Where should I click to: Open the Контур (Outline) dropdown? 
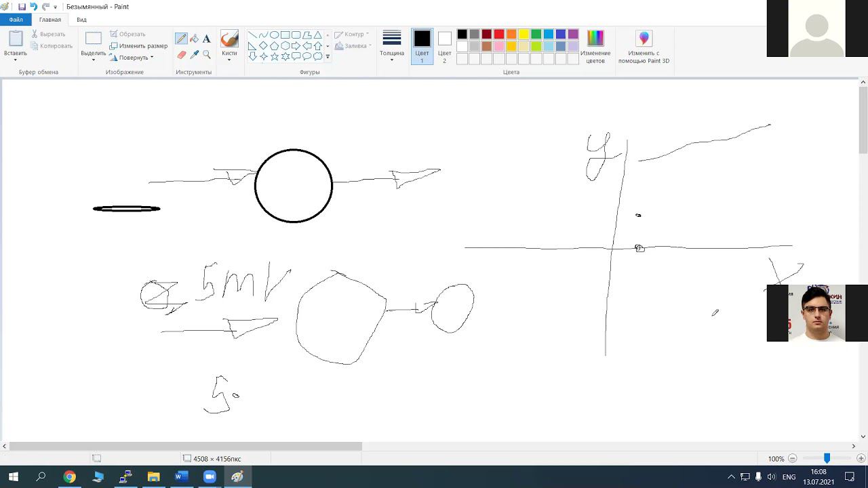pyautogui.click(x=352, y=34)
